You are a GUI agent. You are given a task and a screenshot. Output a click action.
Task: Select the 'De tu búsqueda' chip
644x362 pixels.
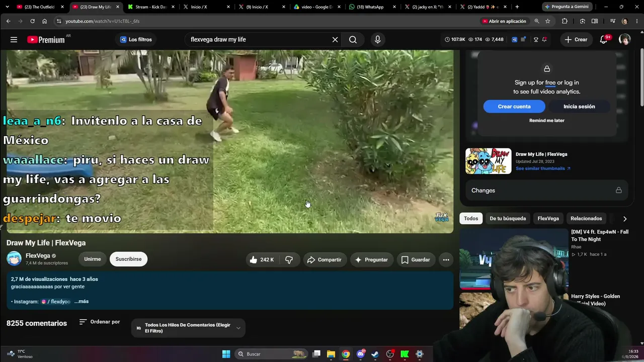click(x=508, y=219)
